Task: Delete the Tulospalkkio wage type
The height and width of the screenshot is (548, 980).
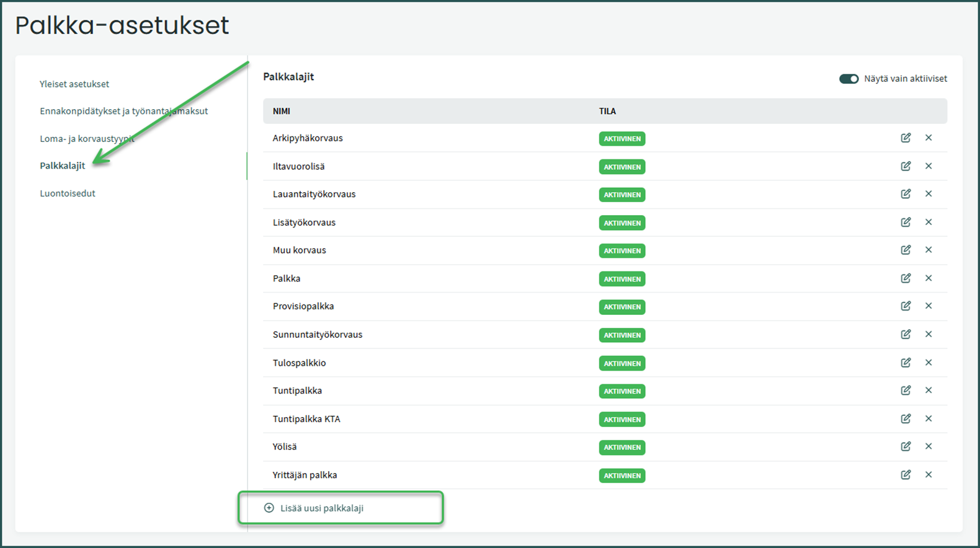Action: pos(929,363)
